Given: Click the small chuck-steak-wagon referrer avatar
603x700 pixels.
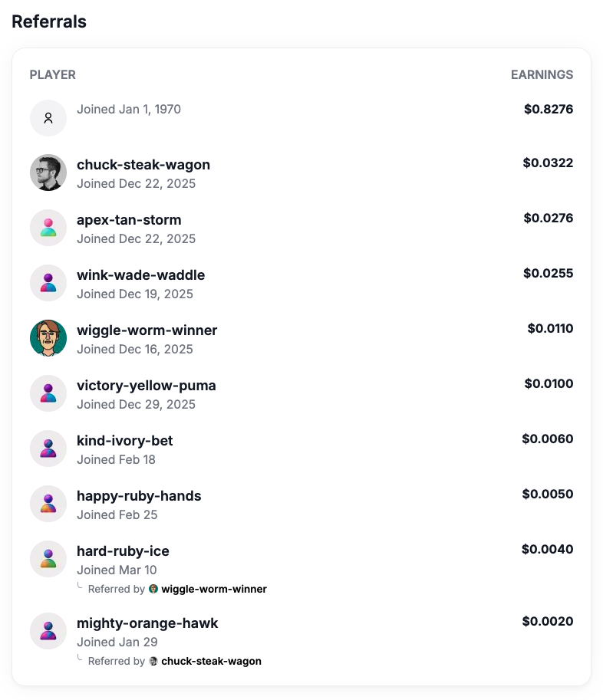Looking at the screenshot, I should [x=153, y=661].
